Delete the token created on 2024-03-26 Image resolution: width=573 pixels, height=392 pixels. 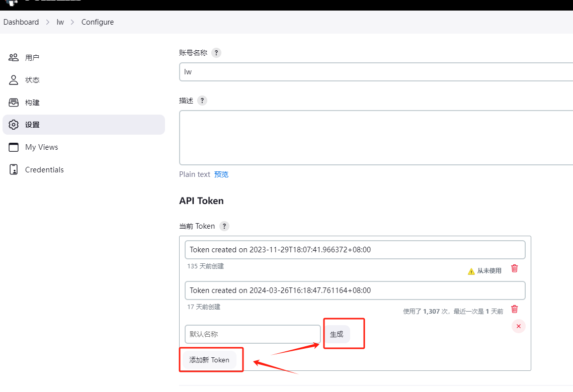pos(514,309)
